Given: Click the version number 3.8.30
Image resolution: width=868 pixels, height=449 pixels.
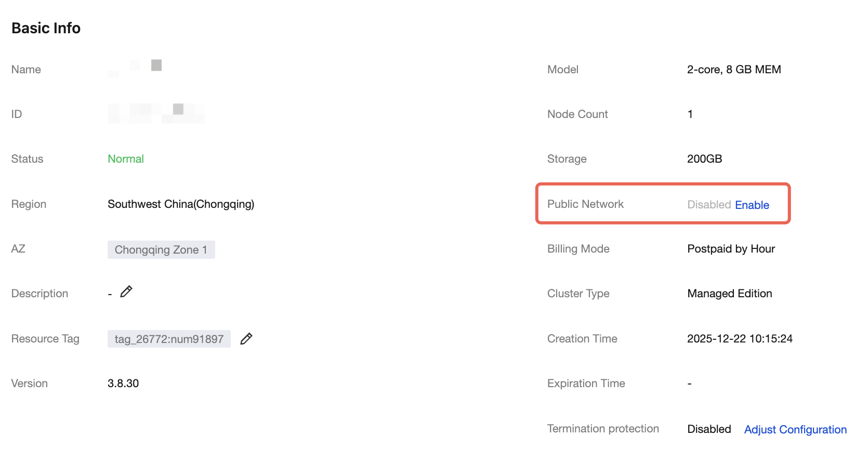Looking at the screenshot, I should pyautogui.click(x=123, y=384).
